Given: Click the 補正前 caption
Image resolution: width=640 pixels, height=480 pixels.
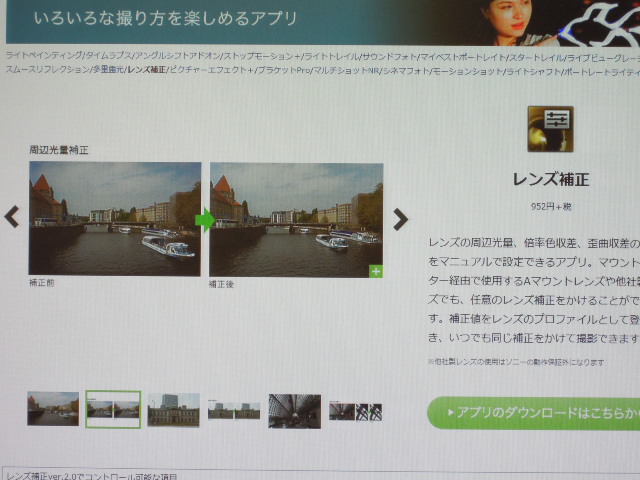Looking at the screenshot, I should coord(42,282).
